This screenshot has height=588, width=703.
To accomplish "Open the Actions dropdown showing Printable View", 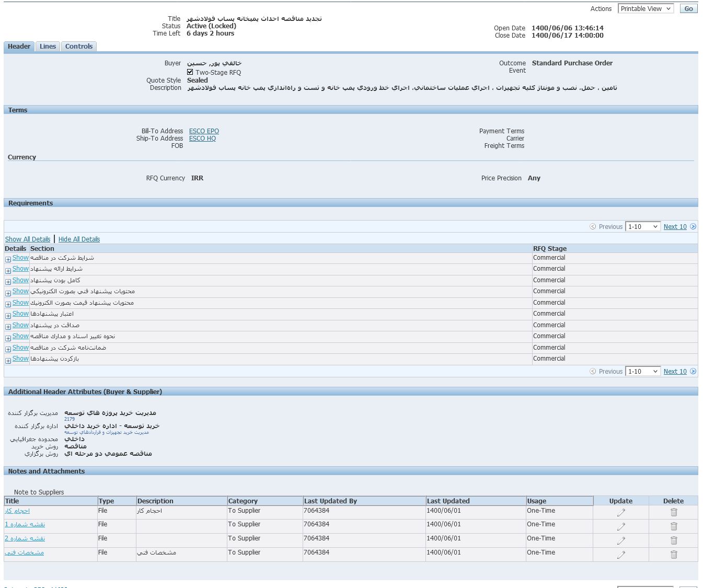I will coord(646,8).
